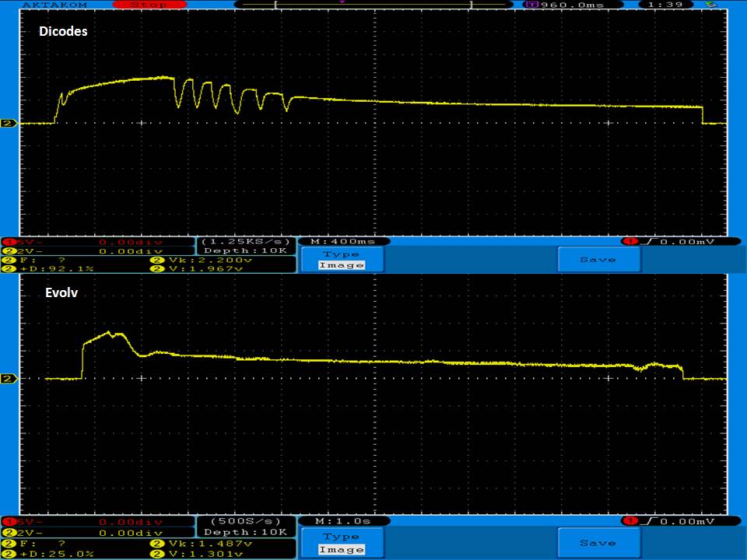Select channel 2 ground marker on Dicodes plot
The width and height of the screenshot is (747, 560).
click(x=9, y=124)
